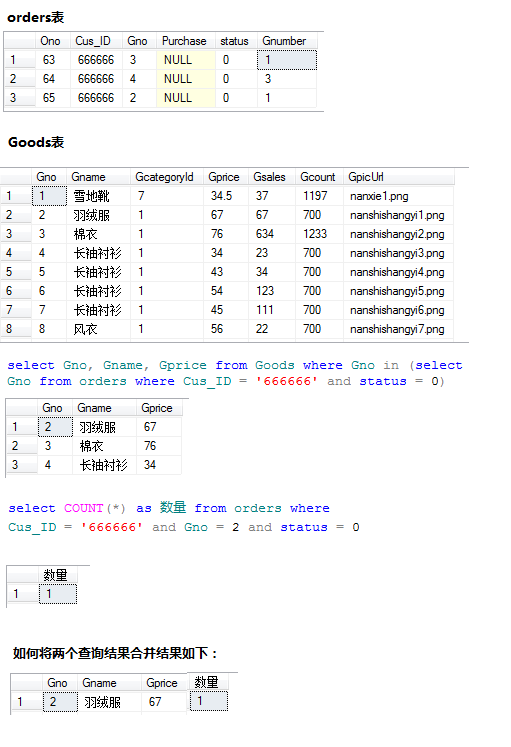
Task: Select the count value cell under 数量
Action: (x=58, y=594)
